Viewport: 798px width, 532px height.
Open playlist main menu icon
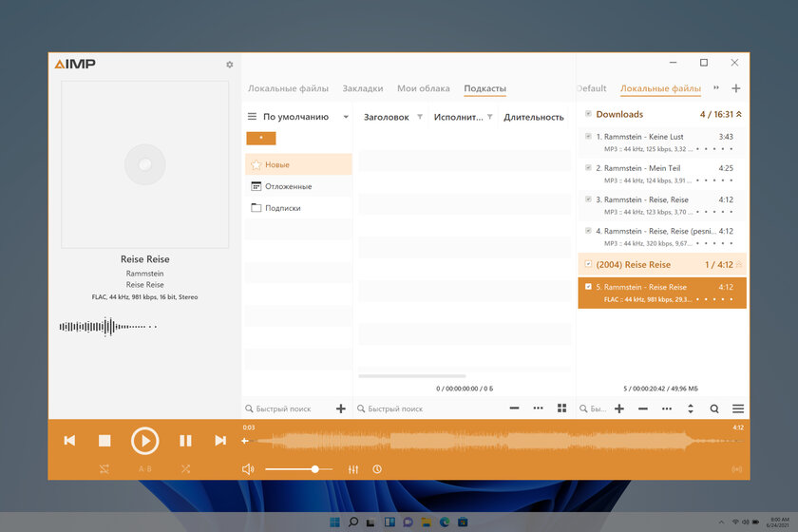(738, 408)
